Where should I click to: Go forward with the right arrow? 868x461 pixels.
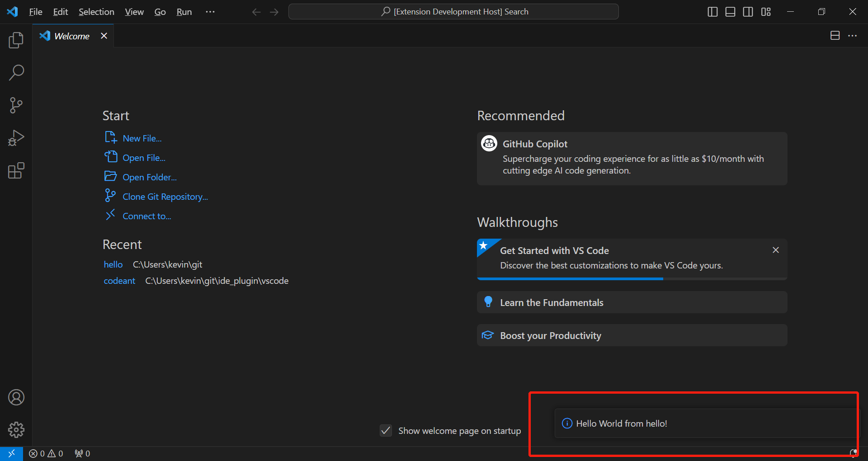click(274, 12)
